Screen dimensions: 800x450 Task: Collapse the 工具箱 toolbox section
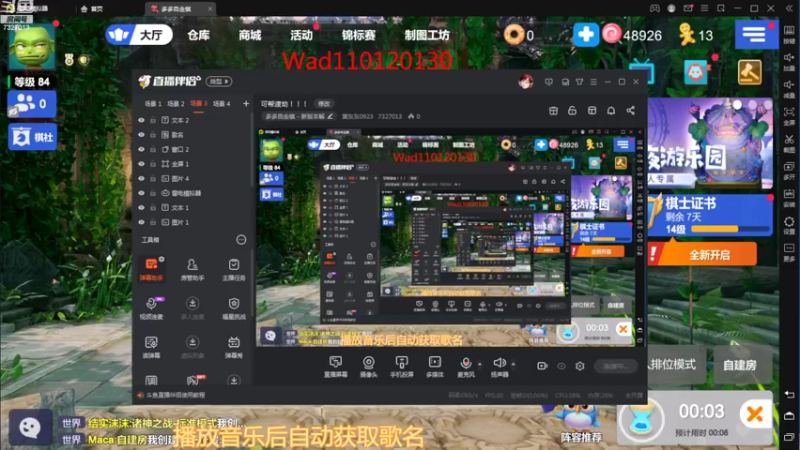pos(241,240)
